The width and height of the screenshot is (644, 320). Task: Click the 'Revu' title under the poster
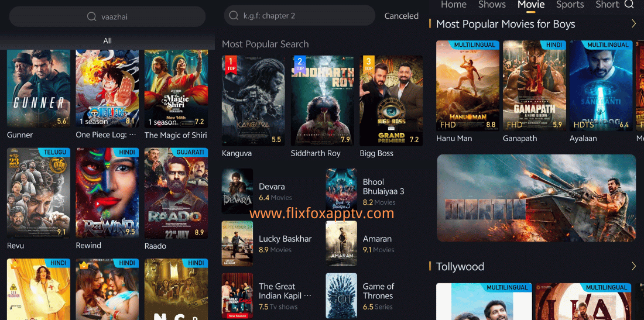[x=16, y=246]
